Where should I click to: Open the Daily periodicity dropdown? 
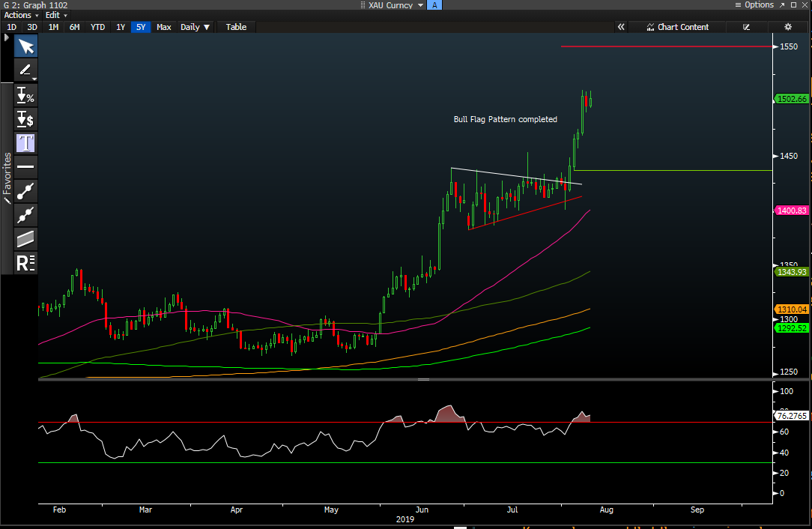pos(195,27)
